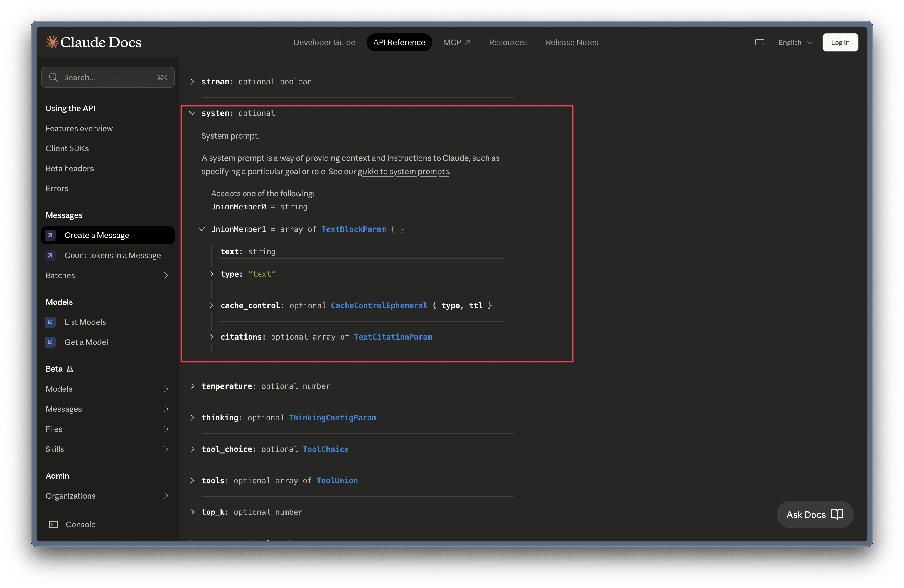Expand the Organizations admin section
This screenshot has width=904, height=588.
tap(166, 496)
